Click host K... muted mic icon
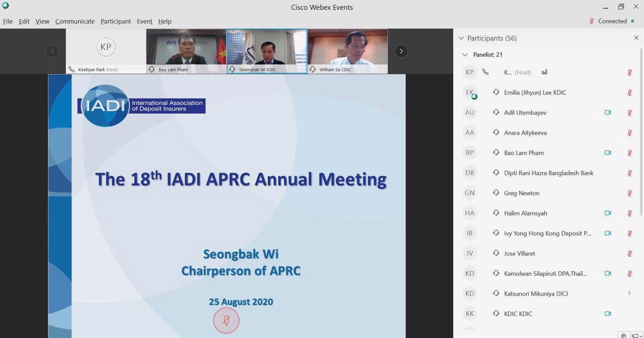The height and width of the screenshot is (338, 644). click(629, 72)
